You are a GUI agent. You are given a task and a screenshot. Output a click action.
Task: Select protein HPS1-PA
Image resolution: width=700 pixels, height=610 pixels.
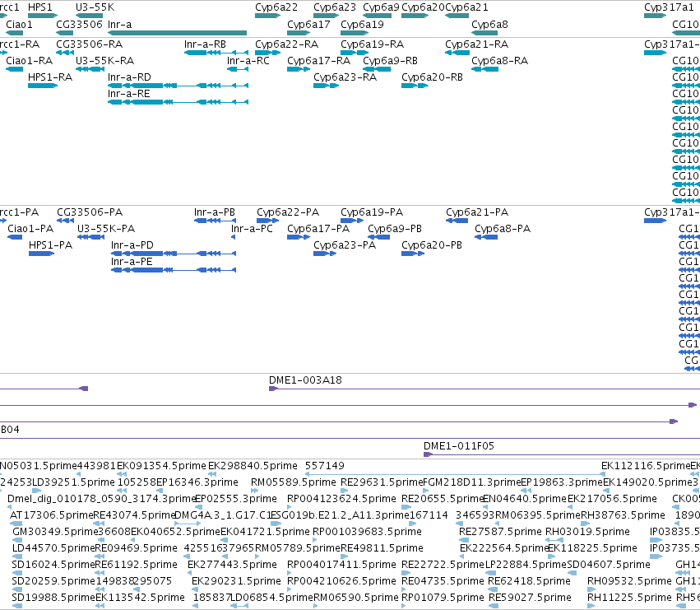click(41, 254)
